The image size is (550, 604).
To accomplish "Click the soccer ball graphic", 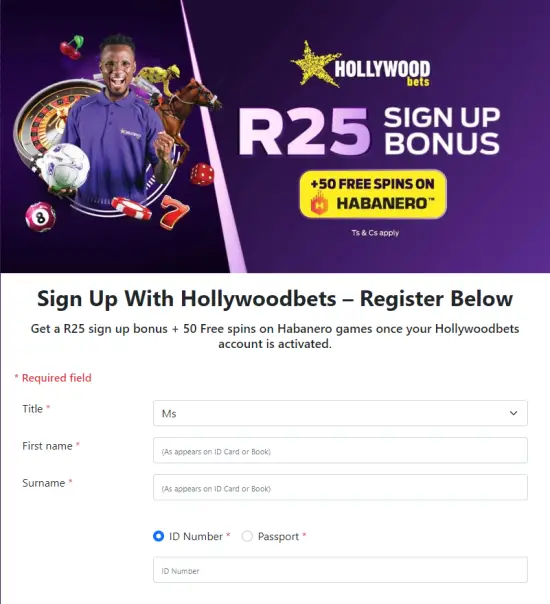I will (x=64, y=167).
